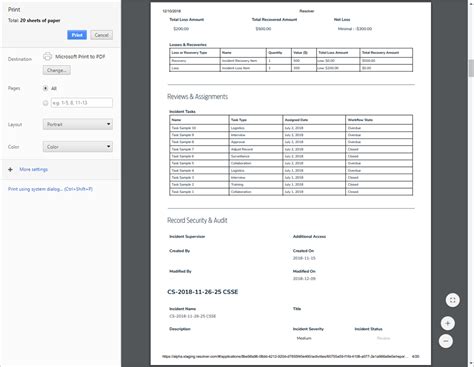
Task: Click the Incident Severity label
Action: 308,329
